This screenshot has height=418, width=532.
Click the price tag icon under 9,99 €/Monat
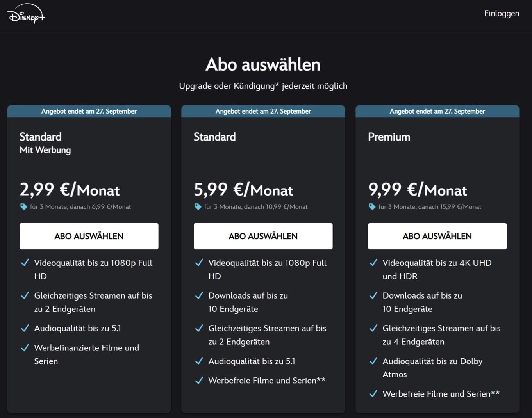[x=372, y=207]
